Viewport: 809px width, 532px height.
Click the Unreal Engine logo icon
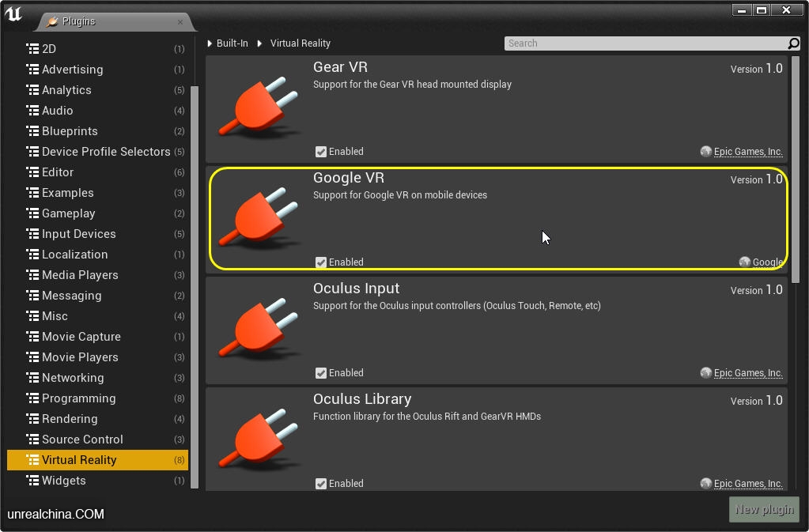click(x=13, y=13)
